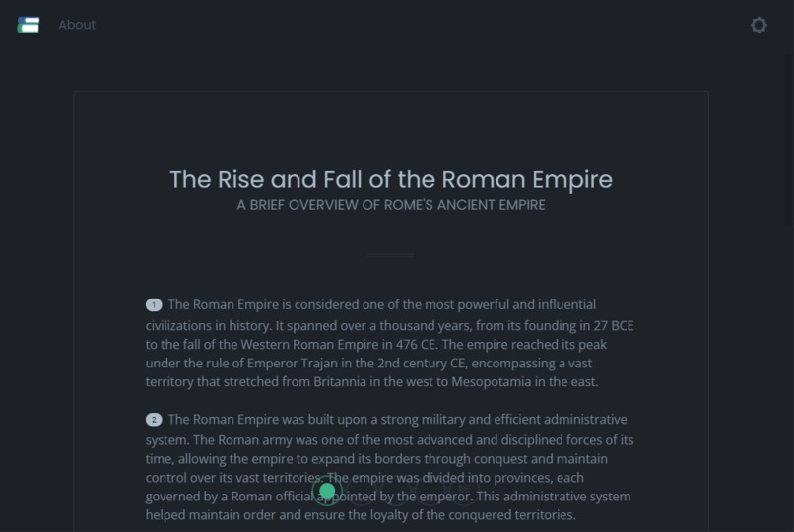Click the page's vertical scrollbar

pyautogui.click(x=790, y=266)
